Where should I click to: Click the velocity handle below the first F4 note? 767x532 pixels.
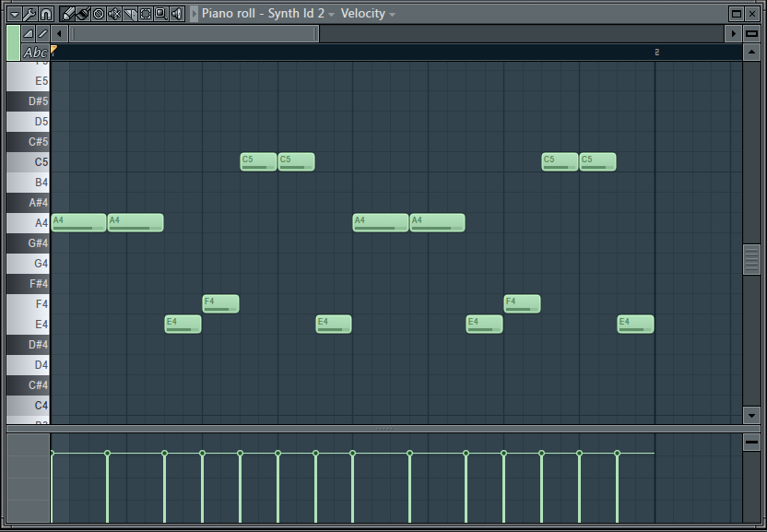[x=202, y=454]
